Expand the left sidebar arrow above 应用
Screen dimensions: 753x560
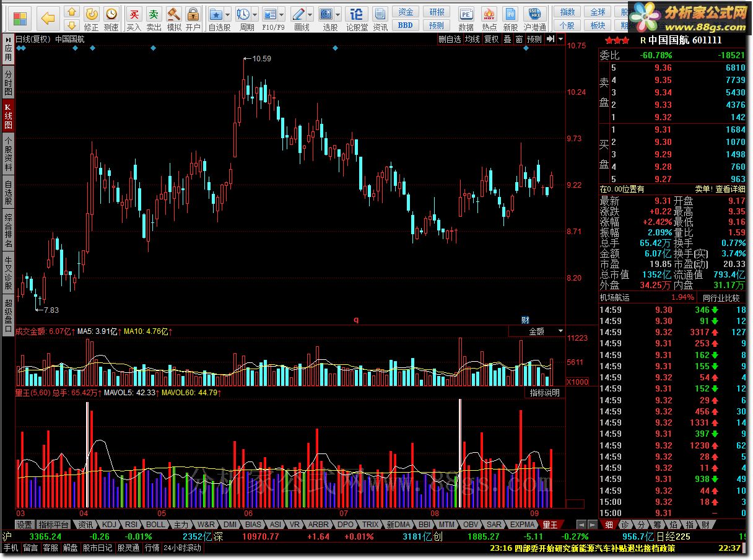pos(8,39)
